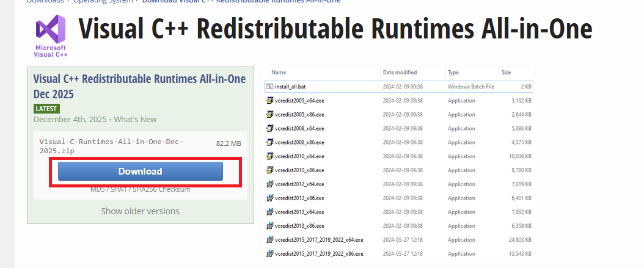This screenshot has width=644, height=268.
Task: Click the Visual C++ Runtimes Dec 2025 card title
Action: 139,87
